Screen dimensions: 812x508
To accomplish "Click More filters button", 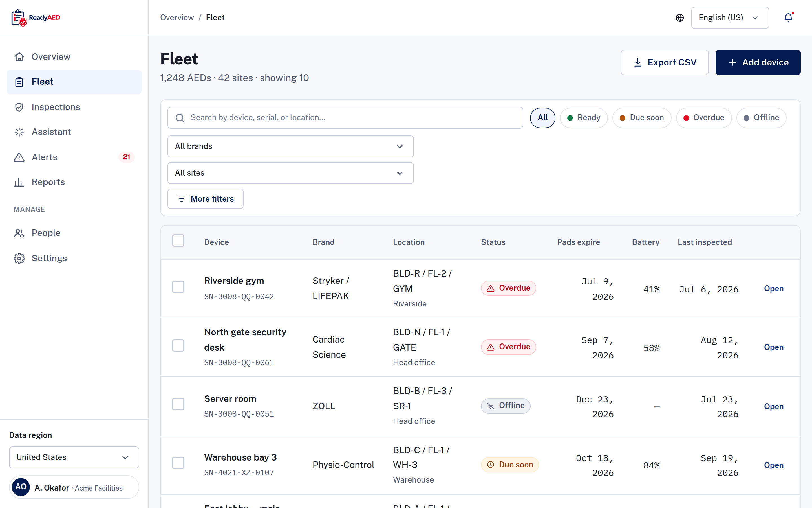I will (205, 199).
